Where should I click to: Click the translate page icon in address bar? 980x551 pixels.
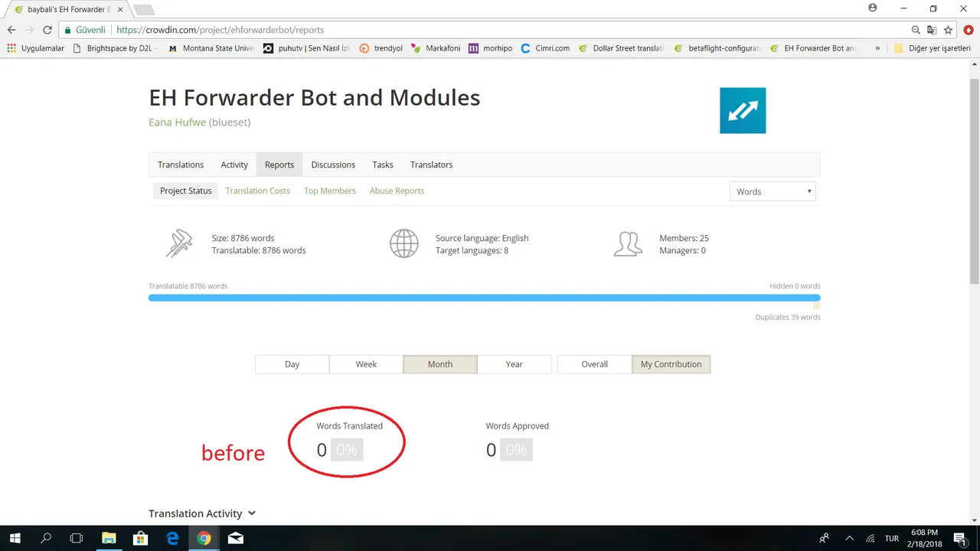click(932, 30)
